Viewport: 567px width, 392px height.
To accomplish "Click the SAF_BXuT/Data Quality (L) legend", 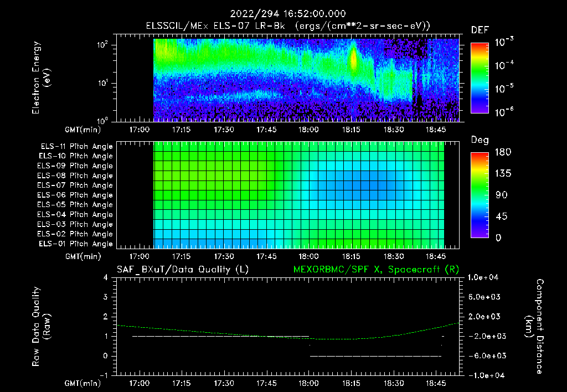I will (183, 270).
